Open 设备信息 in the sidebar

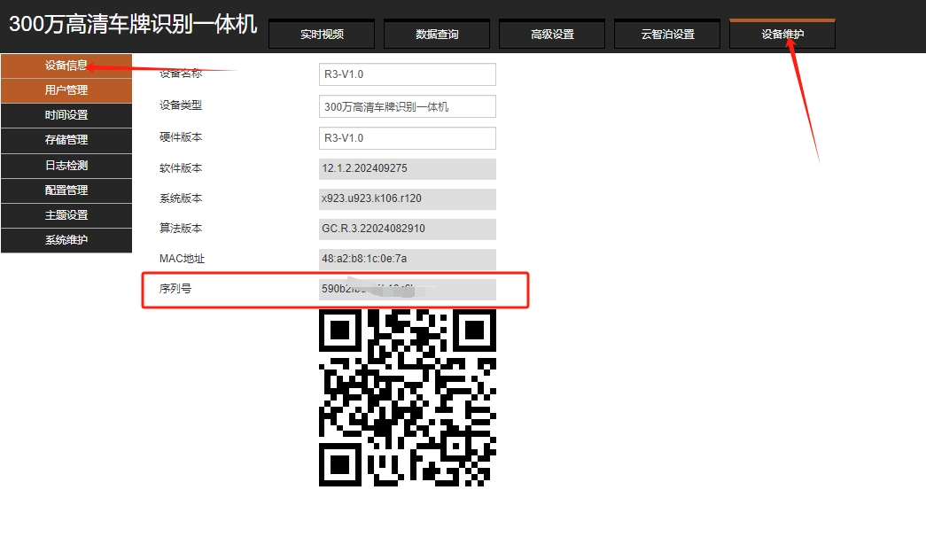coord(66,66)
